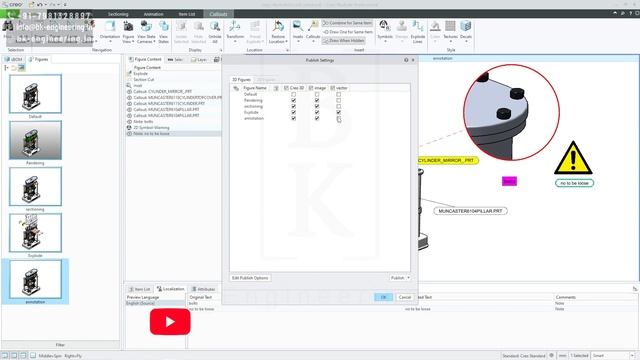Open the Symbols tool
640x360 pixels.
pos(384,31)
